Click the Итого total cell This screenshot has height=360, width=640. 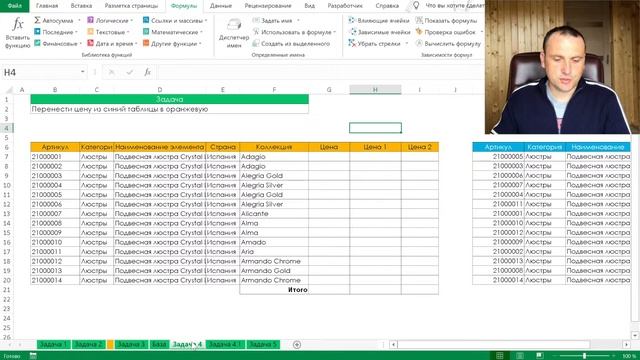click(274, 290)
